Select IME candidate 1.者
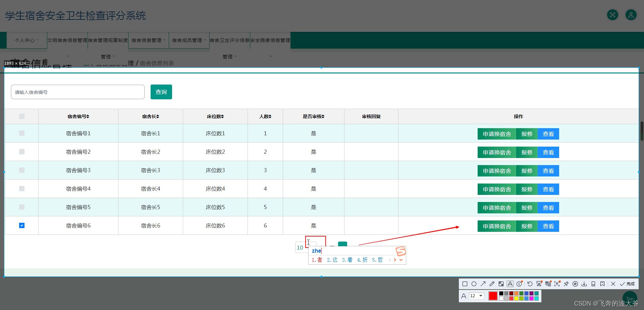Viewport: 644px width, 310px height. point(317,260)
